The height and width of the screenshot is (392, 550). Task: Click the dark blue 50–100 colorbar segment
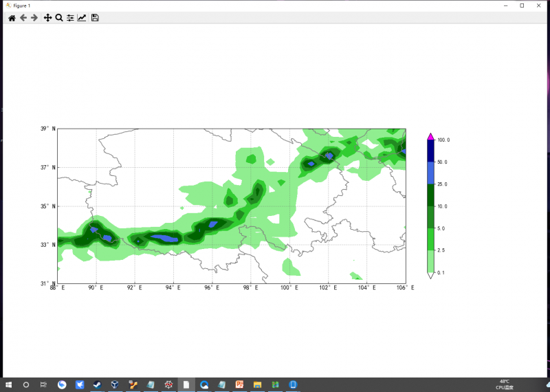(x=430, y=151)
